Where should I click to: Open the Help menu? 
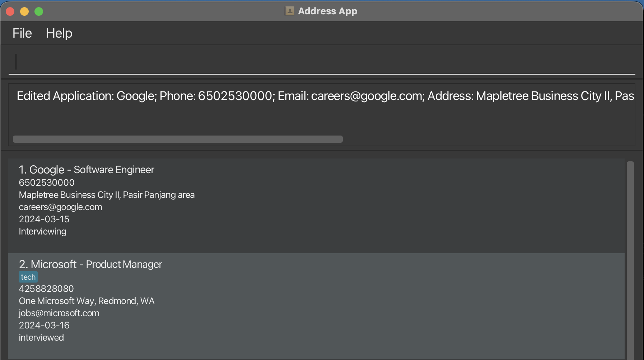point(59,33)
